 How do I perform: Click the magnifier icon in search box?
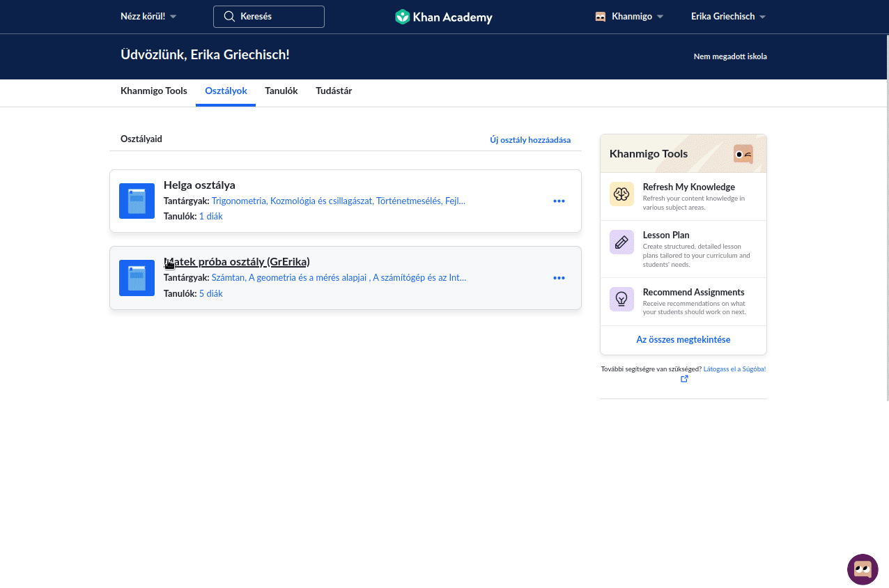pyautogui.click(x=229, y=17)
